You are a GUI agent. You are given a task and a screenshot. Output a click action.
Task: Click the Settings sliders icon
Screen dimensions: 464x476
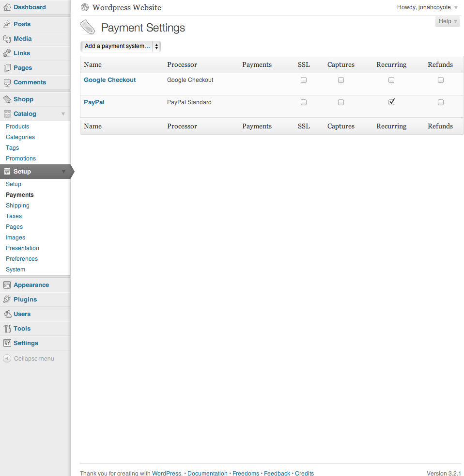pos(7,343)
